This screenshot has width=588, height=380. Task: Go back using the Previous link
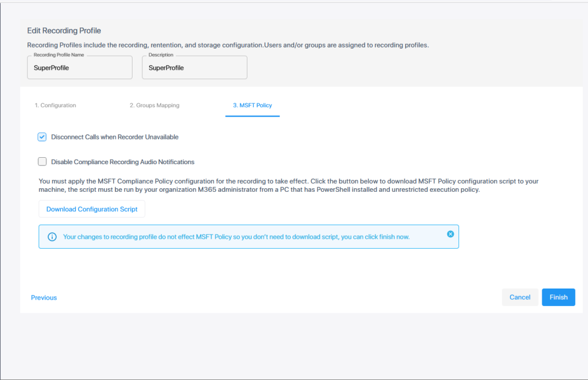[44, 298]
